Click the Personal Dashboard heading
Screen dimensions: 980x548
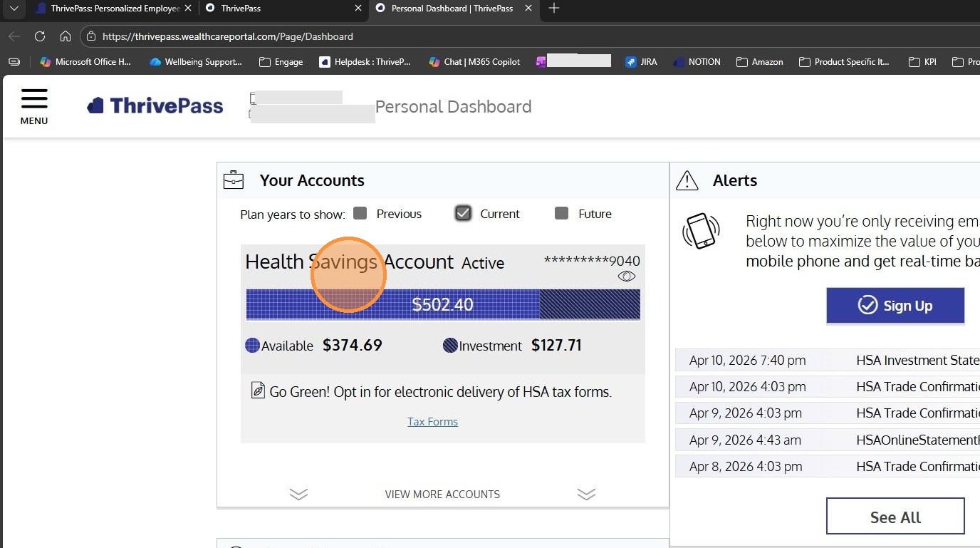tap(453, 106)
